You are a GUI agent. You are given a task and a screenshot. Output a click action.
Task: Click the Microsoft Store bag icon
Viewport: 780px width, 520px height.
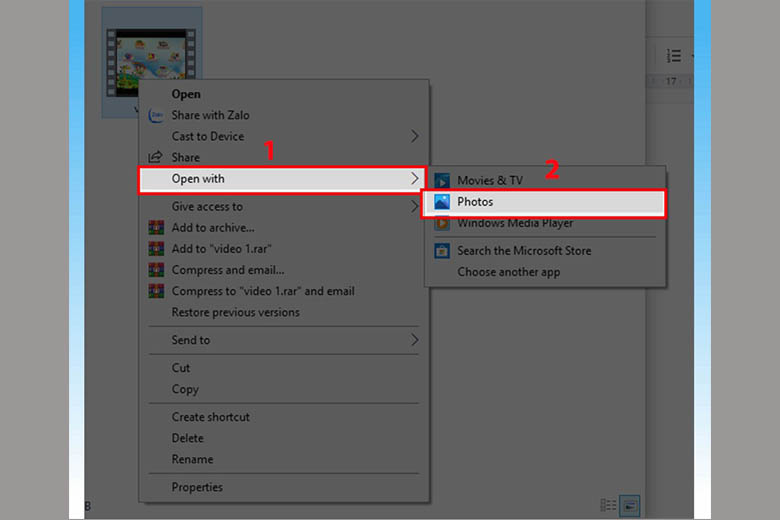tap(442, 251)
